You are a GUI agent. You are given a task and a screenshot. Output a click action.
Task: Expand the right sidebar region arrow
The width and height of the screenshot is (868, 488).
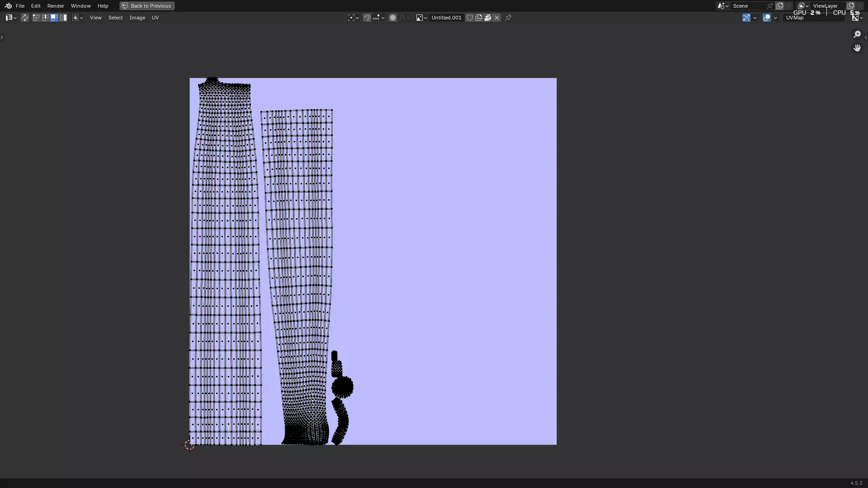coord(865,38)
